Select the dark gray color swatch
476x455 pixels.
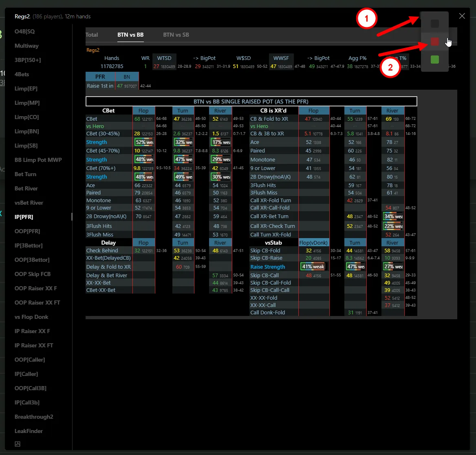(435, 24)
